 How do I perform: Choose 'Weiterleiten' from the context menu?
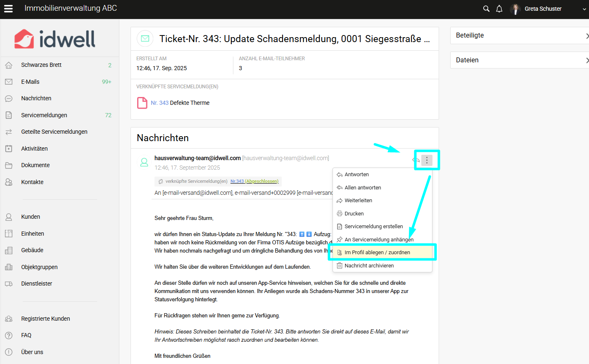tap(358, 201)
